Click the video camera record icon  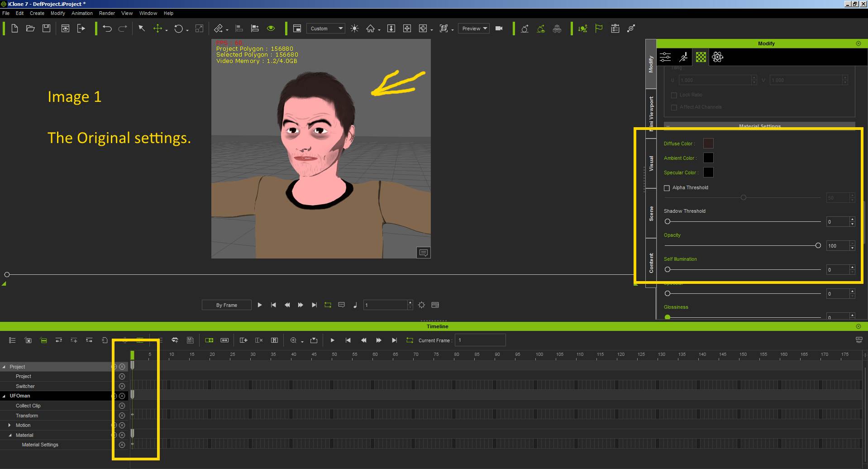[499, 29]
